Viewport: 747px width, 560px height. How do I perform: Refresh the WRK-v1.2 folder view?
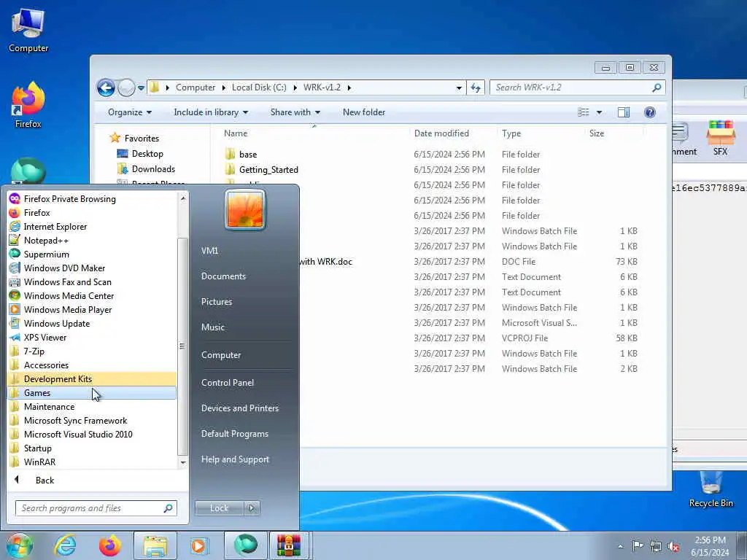click(x=476, y=87)
